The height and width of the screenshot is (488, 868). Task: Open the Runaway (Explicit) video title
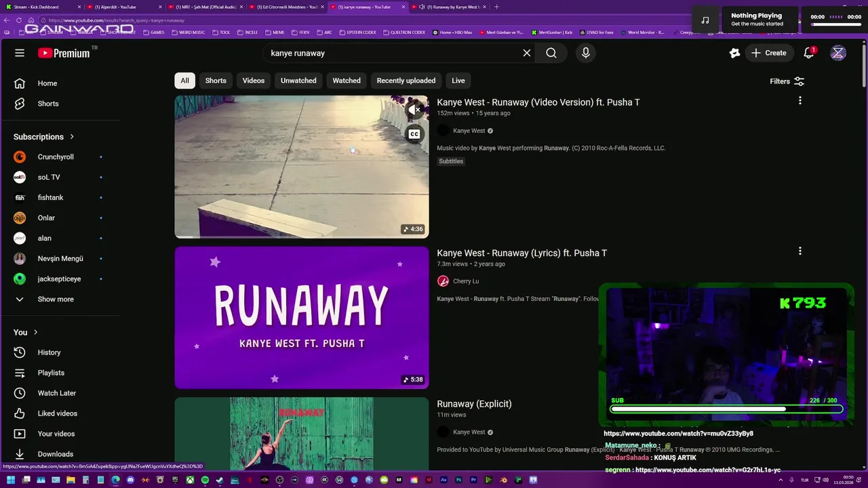tap(474, 404)
